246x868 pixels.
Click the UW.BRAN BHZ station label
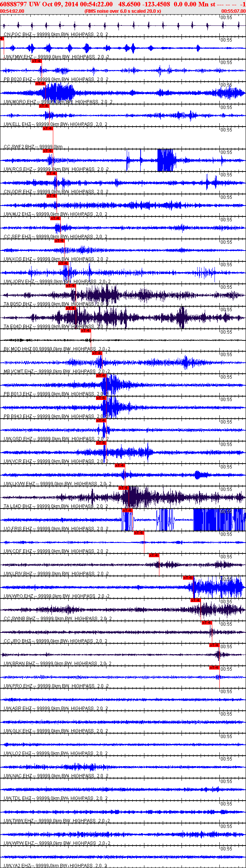57,664
